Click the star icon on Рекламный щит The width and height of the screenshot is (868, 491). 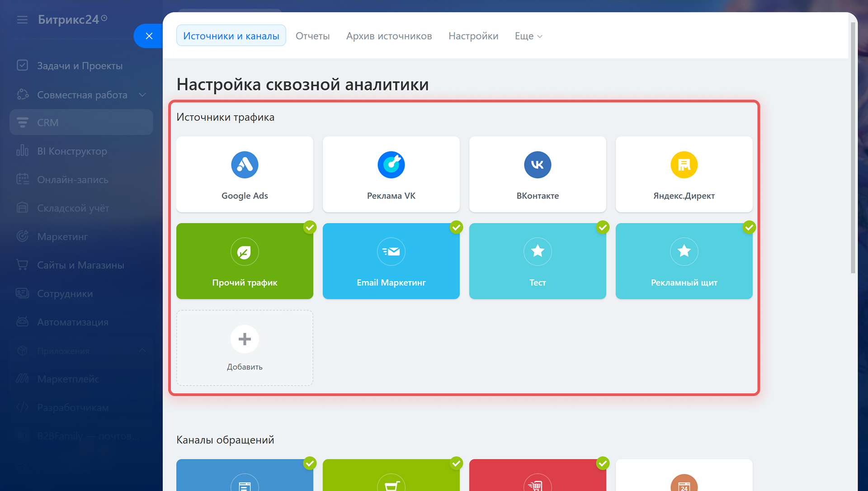[x=684, y=251]
